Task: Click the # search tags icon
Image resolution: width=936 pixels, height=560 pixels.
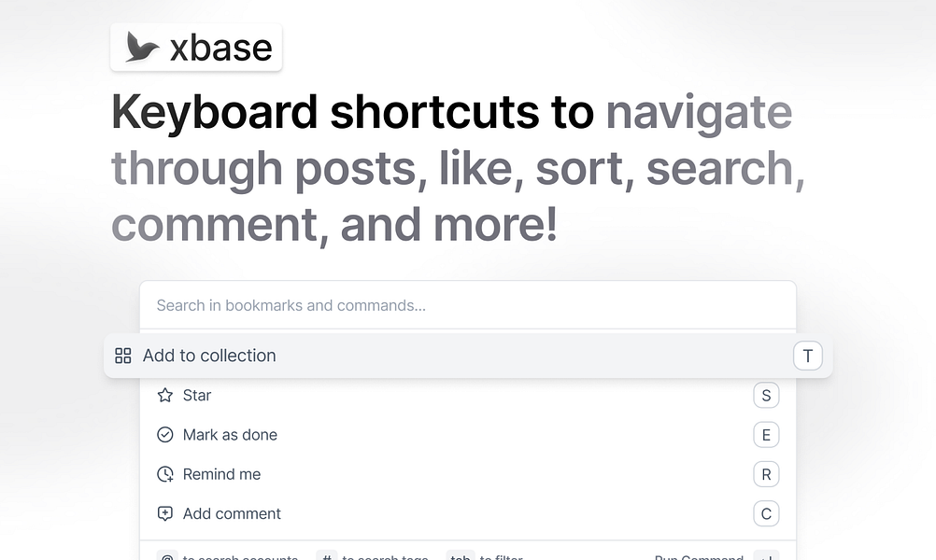Action: [x=326, y=555]
